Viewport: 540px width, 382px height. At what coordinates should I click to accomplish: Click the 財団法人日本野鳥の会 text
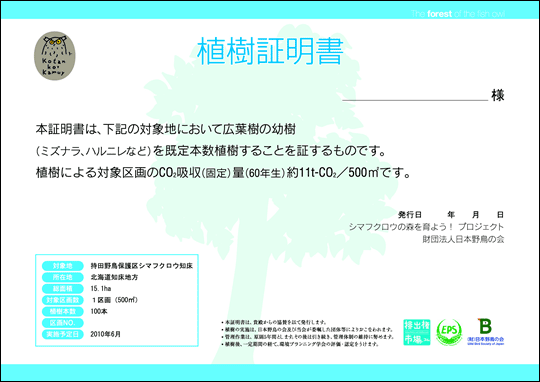(463, 239)
